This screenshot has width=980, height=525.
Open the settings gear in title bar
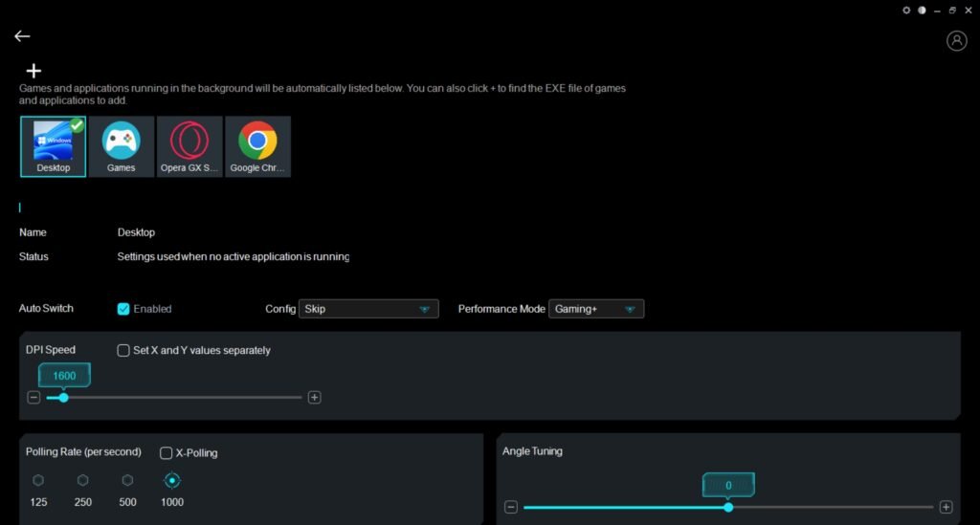coord(906,10)
